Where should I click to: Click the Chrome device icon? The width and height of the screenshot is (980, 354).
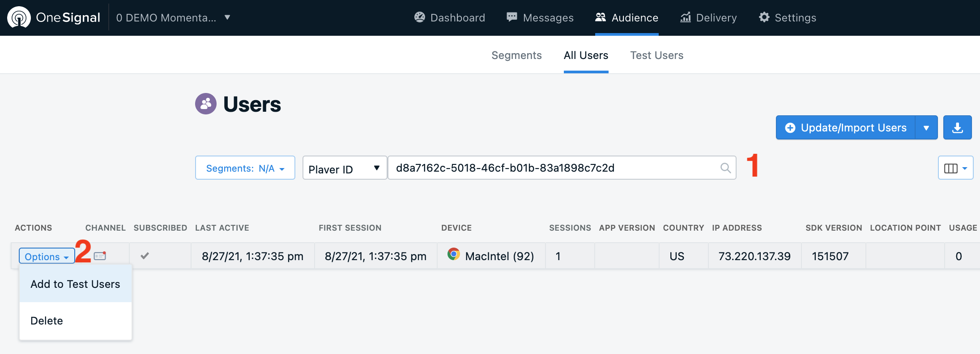point(453,254)
